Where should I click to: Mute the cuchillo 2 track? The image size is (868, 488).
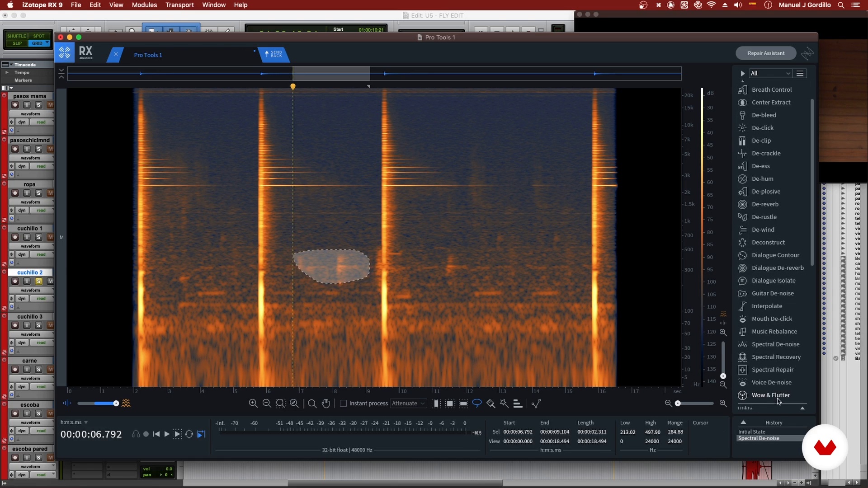[x=50, y=281]
